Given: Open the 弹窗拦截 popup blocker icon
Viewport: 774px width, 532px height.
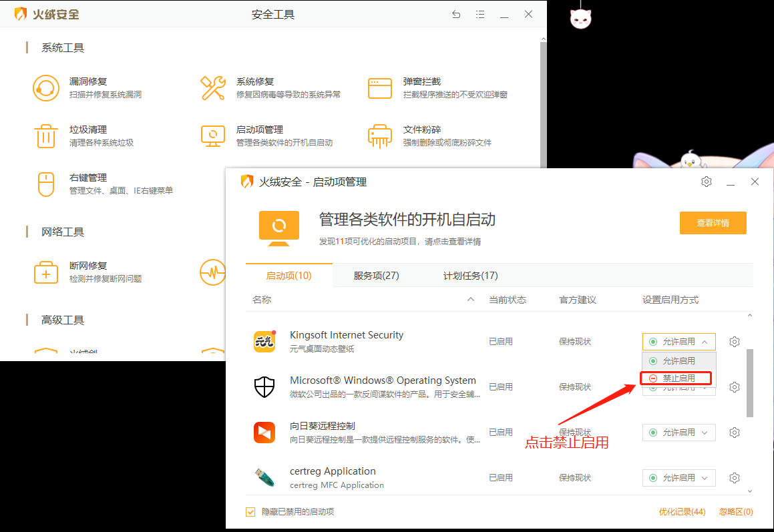Looking at the screenshot, I should pyautogui.click(x=379, y=88).
